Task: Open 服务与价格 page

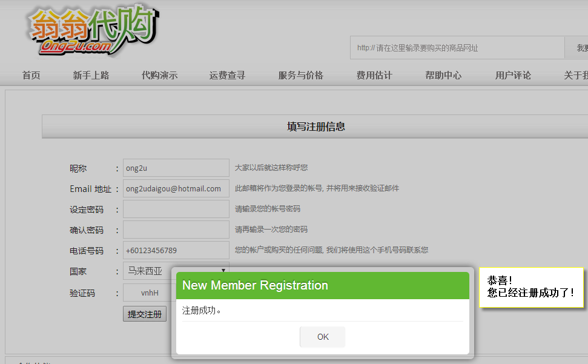Action: click(x=301, y=75)
